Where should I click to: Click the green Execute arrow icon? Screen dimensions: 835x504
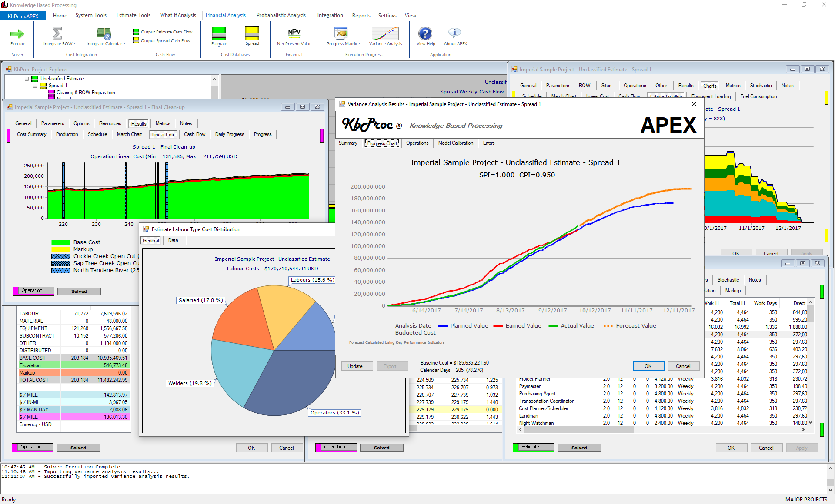[17, 34]
